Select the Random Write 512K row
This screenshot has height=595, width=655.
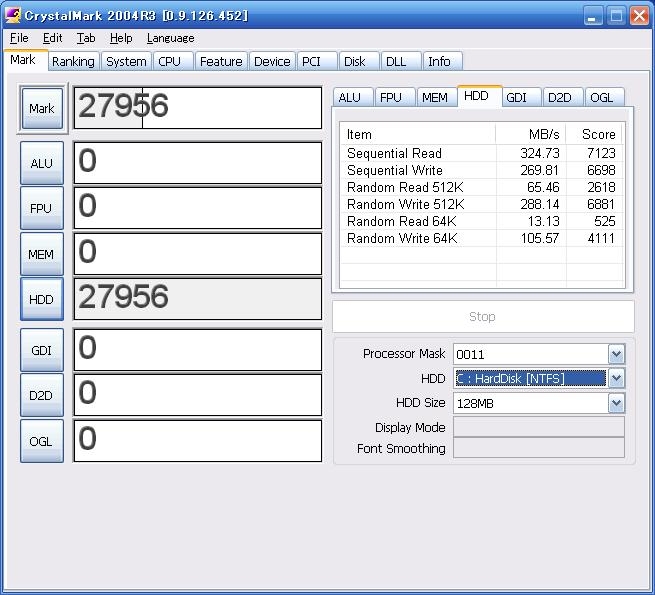coord(482,204)
